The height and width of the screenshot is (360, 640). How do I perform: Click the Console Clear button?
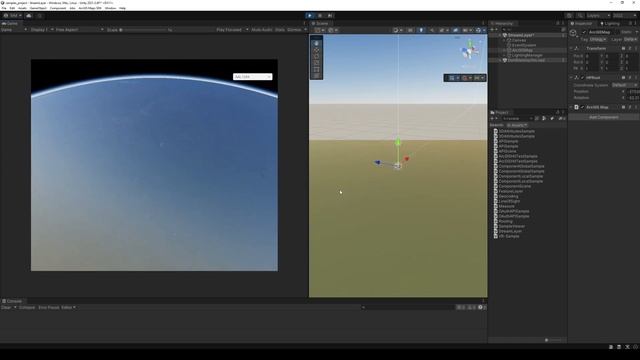click(x=6, y=307)
